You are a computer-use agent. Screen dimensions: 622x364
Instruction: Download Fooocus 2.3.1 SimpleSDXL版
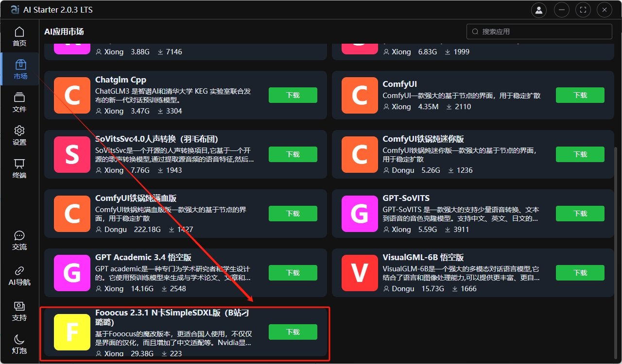pos(293,332)
